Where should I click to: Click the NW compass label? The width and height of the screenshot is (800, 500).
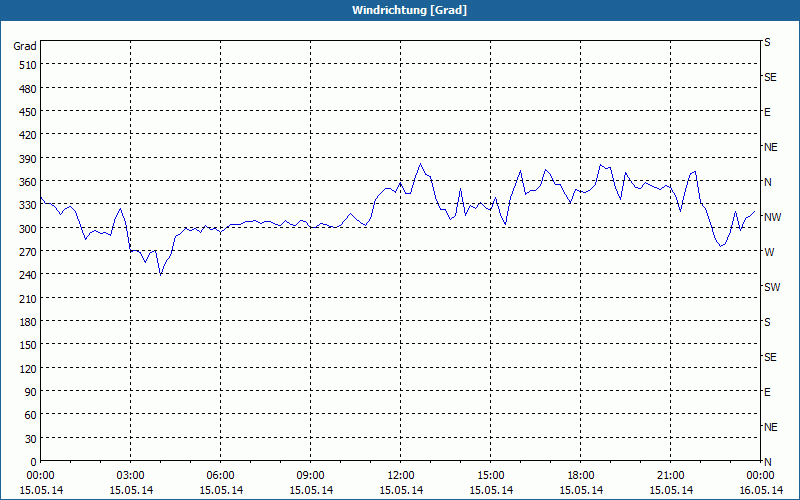tap(772, 217)
